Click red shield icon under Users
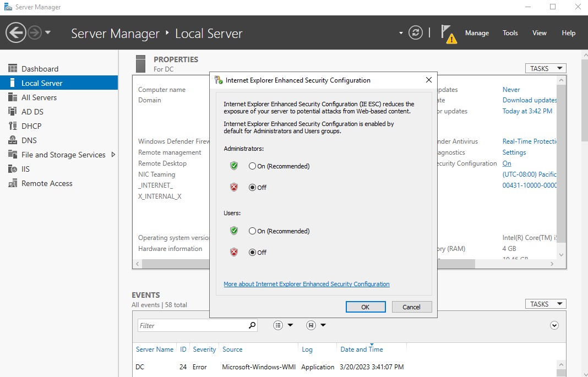Screen dimensions: 588x377 234,252
